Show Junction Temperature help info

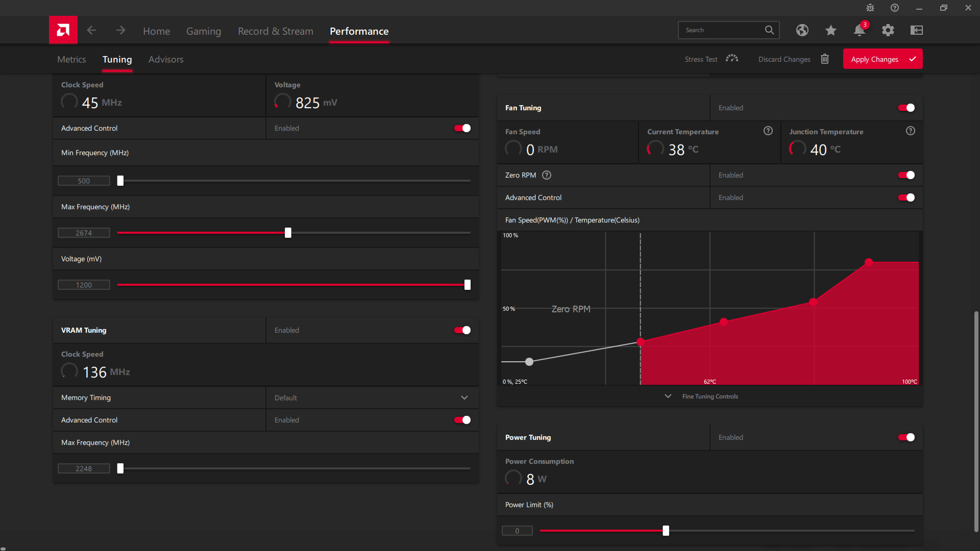coord(911,131)
